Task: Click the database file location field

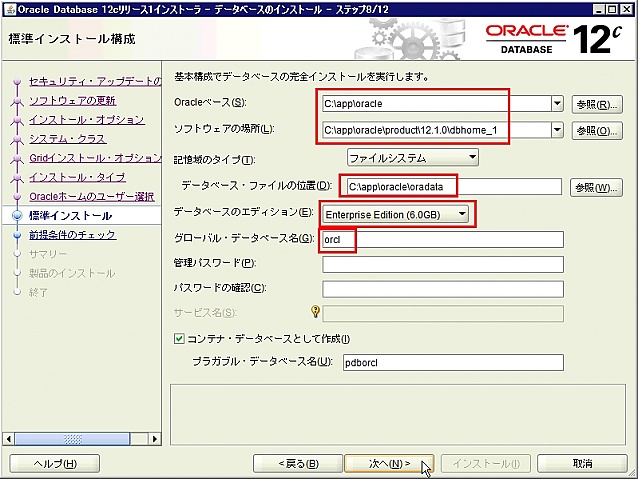Action: click(x=454, y=187)
